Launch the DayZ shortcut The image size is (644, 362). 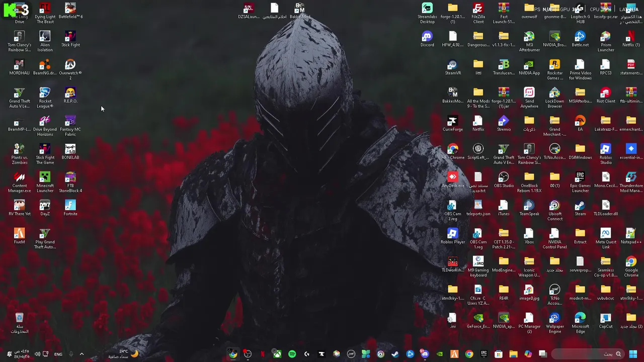click(x=45, y=209)
